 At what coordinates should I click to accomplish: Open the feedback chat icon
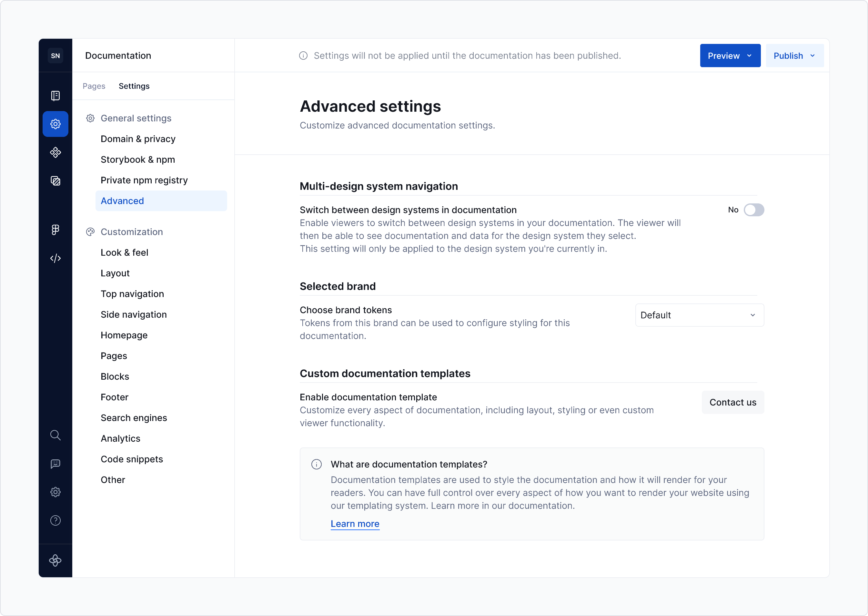tap(56, 464)
